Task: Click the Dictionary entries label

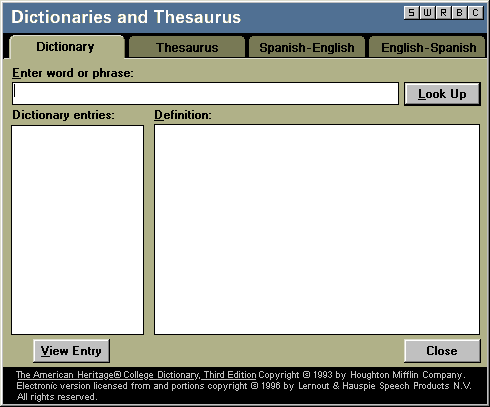Action: (63, 115)
